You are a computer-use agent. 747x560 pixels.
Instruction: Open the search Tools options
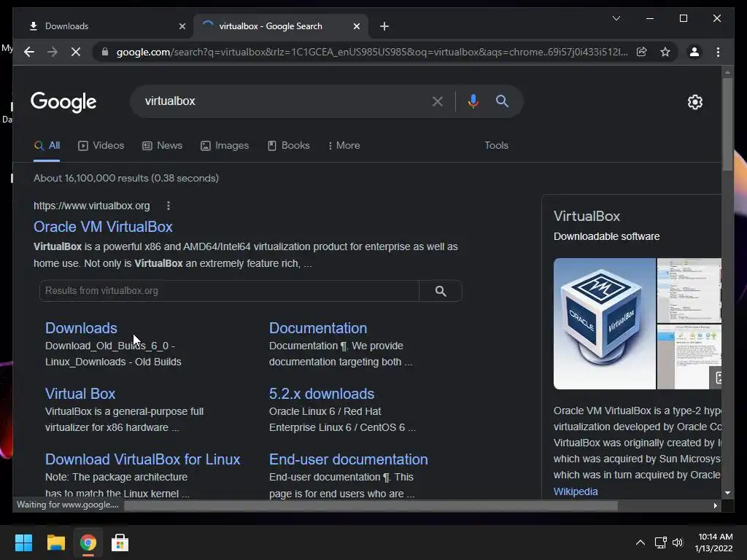tap(496, 146)
